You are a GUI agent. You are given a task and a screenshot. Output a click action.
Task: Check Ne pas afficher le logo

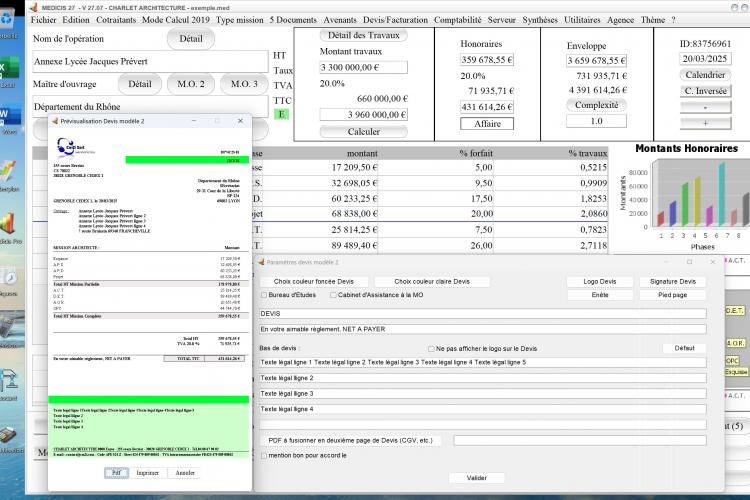pos(431,349)
